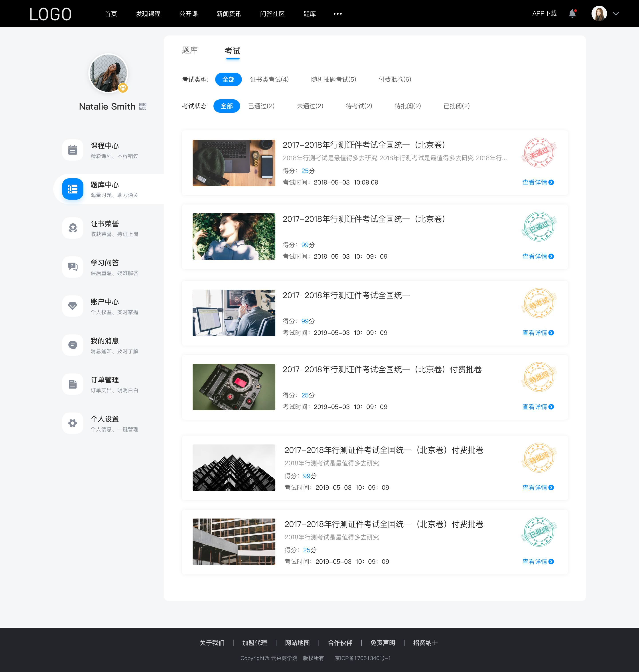This screenshot has height=672, width=639.
Task: Click the notification bell icon
Action: (x=574, y=13)
